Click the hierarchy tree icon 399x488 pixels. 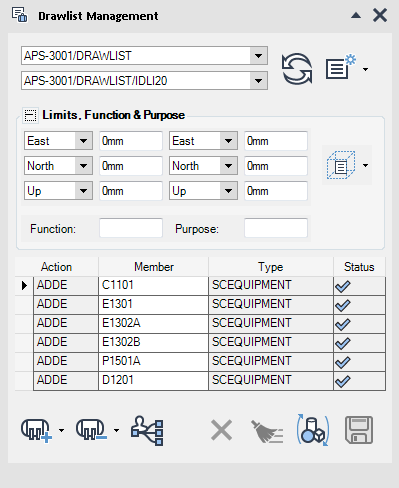[147, 431]
